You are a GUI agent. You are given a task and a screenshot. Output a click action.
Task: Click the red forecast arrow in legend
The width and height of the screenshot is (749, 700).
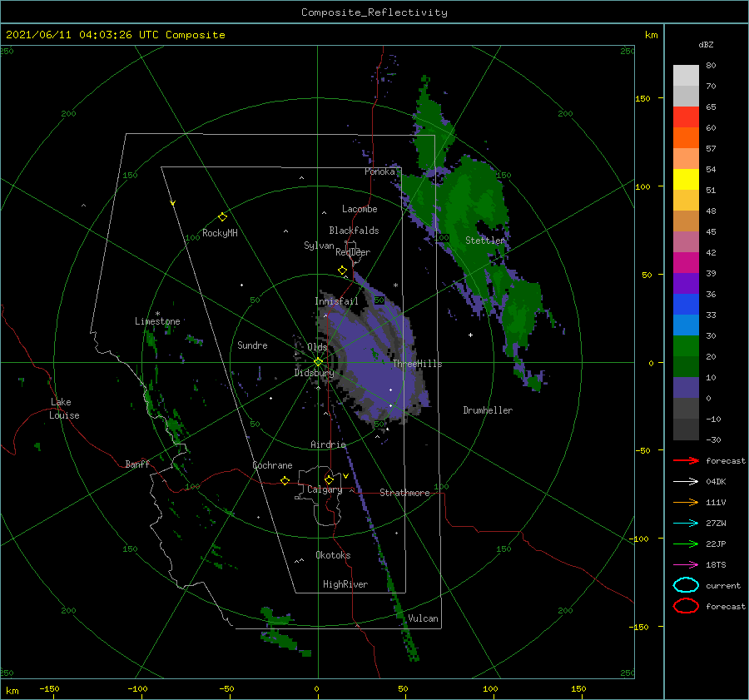686,460
